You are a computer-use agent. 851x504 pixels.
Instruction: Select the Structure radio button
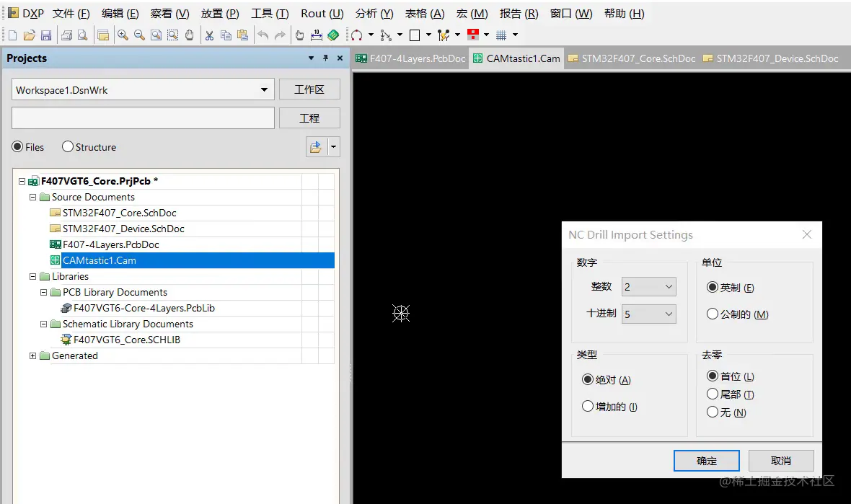click(68, 146)
